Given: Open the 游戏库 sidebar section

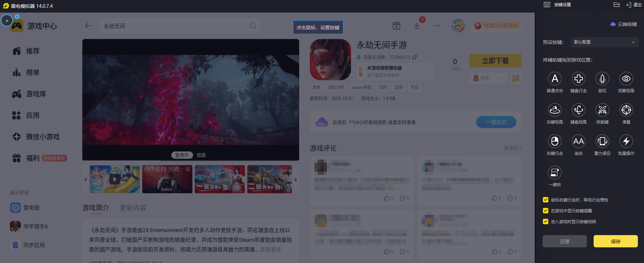Looking at the screenshot, I should 29,94.
